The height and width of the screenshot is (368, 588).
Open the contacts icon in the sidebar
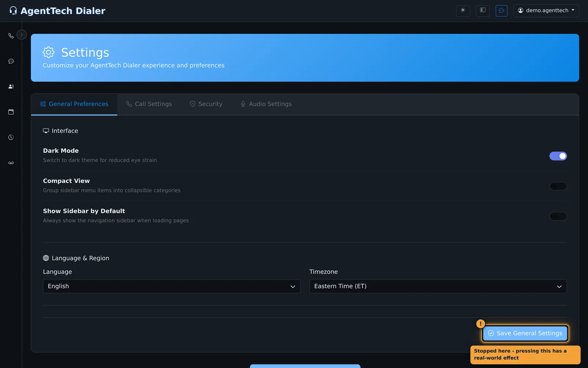[x=11, y=86]
